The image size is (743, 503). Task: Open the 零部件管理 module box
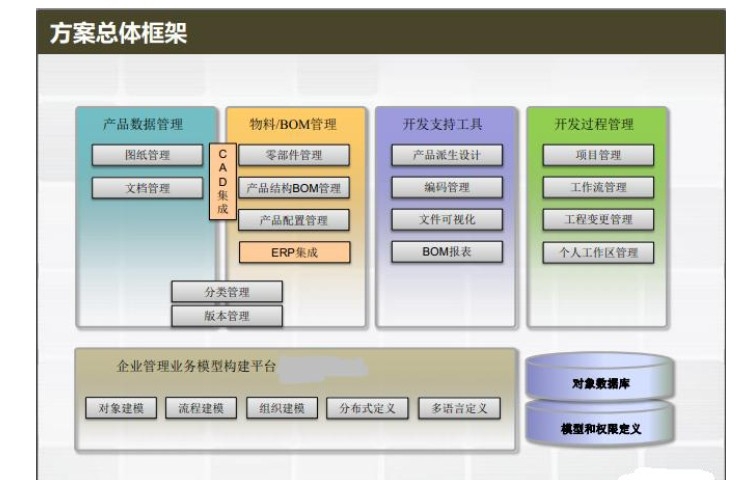[x=294, y=155]
